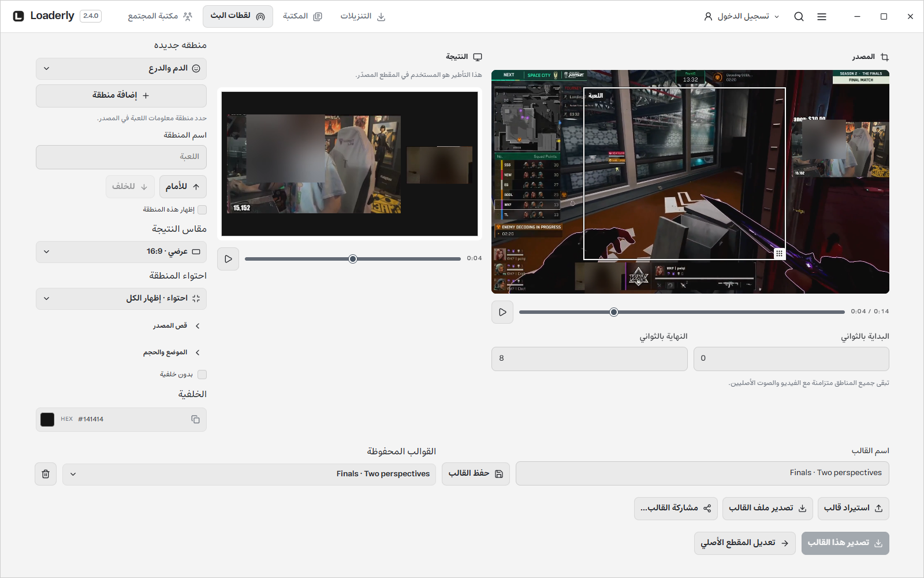
Task: Open the 'الدم والدرع' region dropdown
Action: [121, 69]
